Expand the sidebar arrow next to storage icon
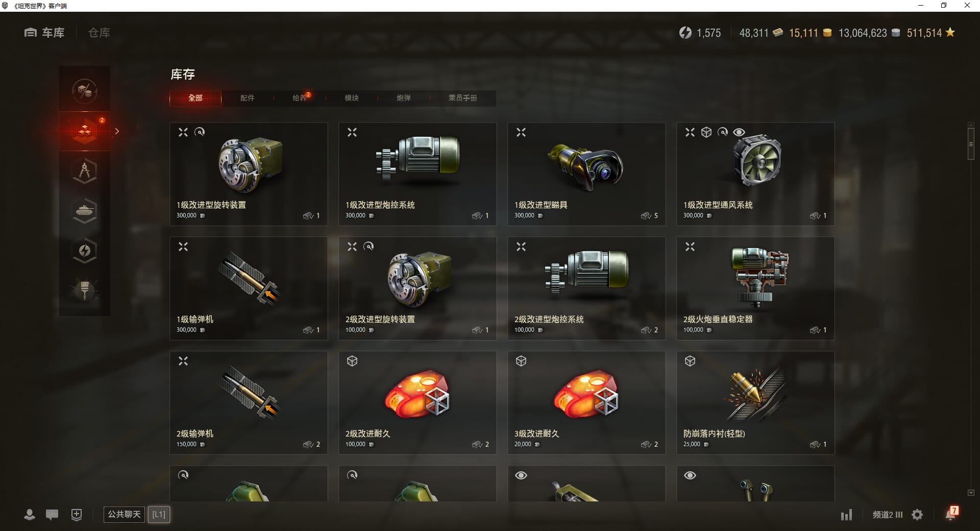 (117, 131)
